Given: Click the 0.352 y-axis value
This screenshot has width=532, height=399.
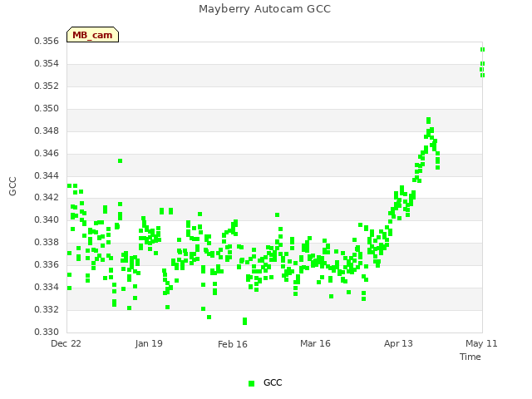Looking at the screenshot, I should [x=47, y=86].
